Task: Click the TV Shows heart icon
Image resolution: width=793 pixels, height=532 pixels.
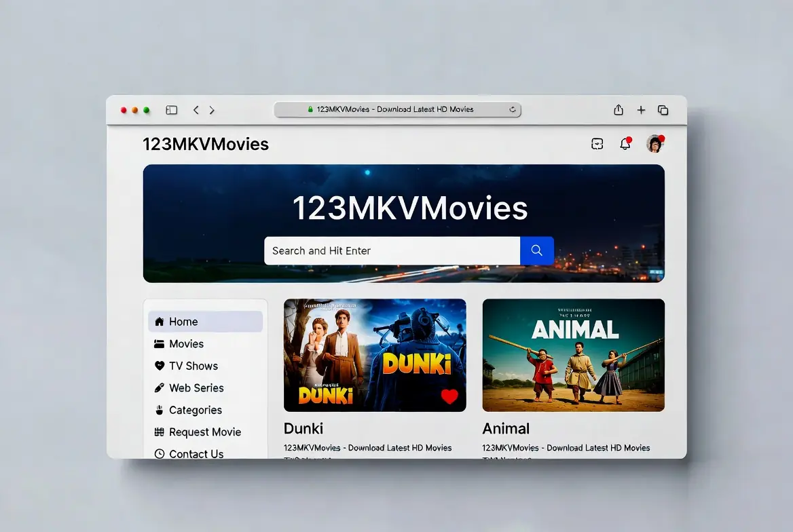Action: pyautogui.click(x=160, y=366)
